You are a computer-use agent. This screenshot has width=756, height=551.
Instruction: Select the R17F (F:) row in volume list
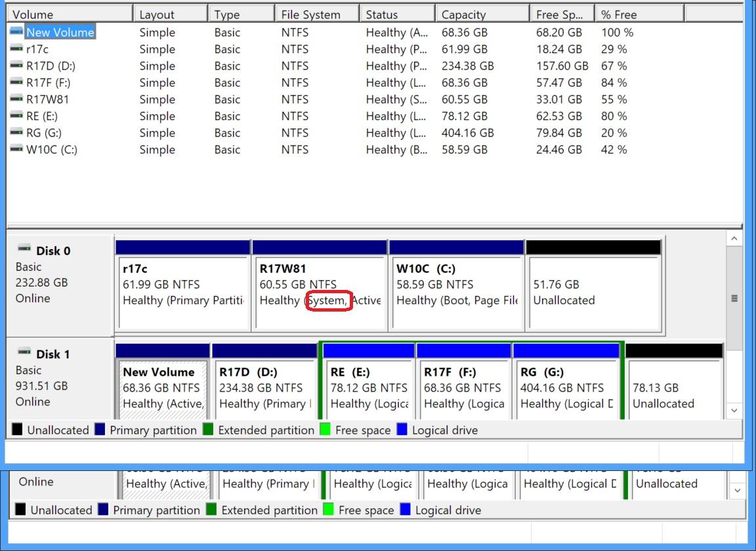click(x=374, y=83)
